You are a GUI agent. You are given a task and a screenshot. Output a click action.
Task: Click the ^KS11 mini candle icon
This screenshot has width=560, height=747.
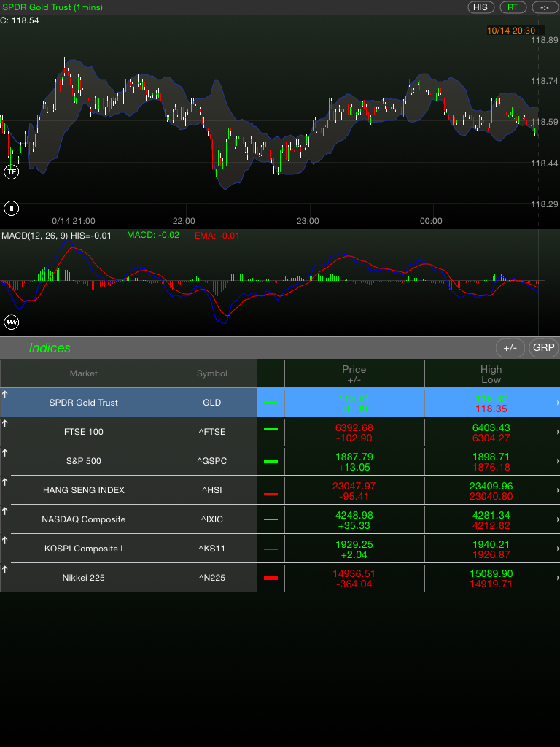point(271,549)
